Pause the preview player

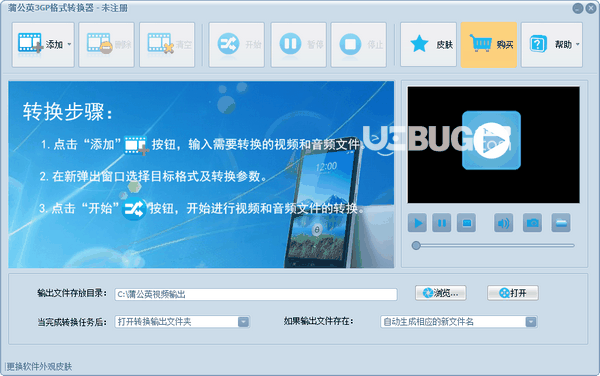coord(442,223)
